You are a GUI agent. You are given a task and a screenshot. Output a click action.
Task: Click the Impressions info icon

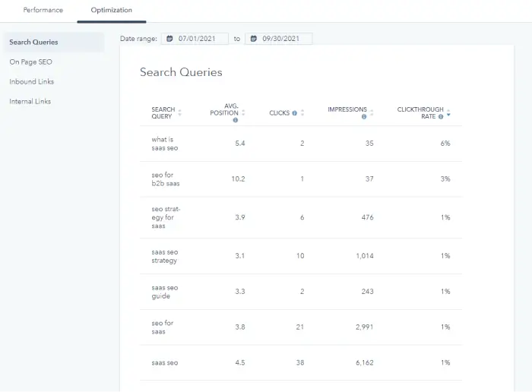click(364, 116)
